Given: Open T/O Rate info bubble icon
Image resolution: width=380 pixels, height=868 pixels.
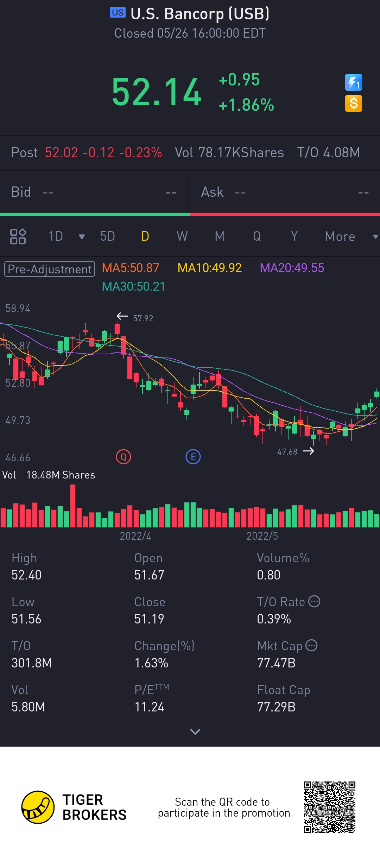Looking at the screenshot, I should [314, 602].
